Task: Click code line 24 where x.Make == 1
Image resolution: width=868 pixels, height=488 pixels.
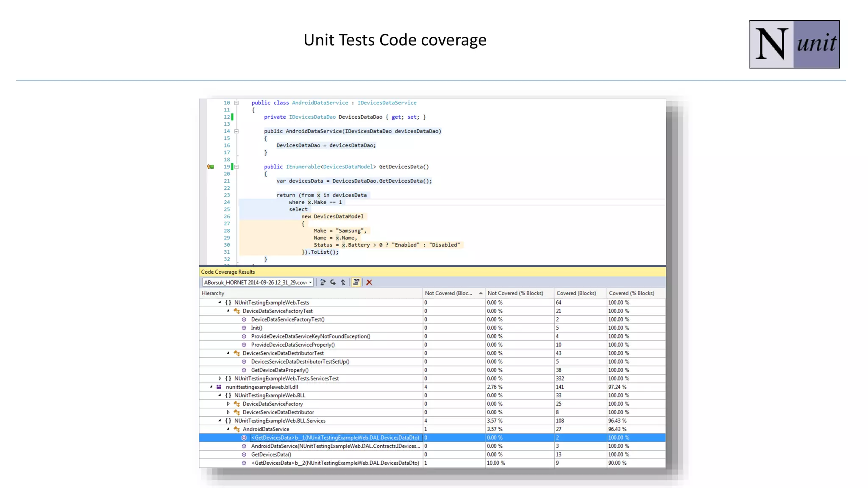Action: (x=315, y=202)
